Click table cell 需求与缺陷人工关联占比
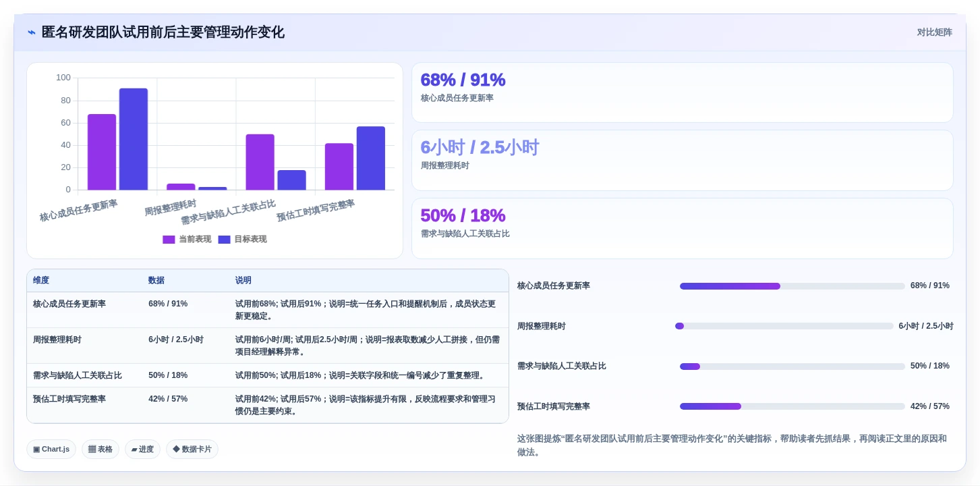 point(78,375)
